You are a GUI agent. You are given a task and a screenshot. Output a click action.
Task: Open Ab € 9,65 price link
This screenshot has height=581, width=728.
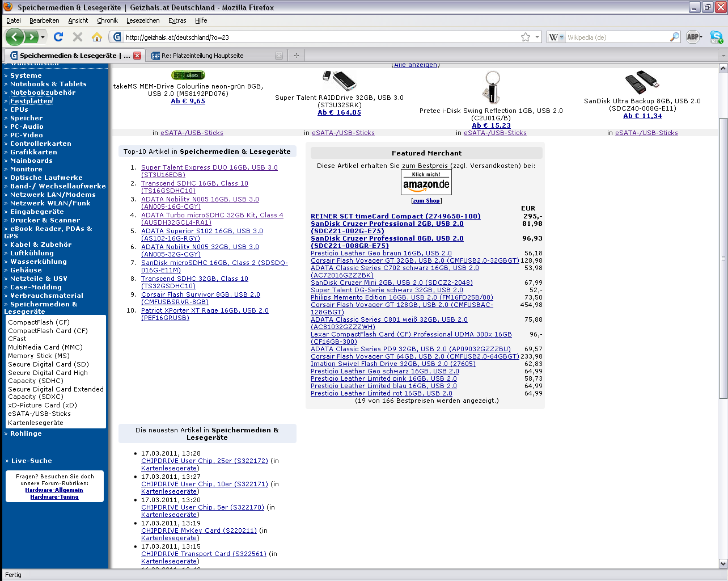pos(188,101)
